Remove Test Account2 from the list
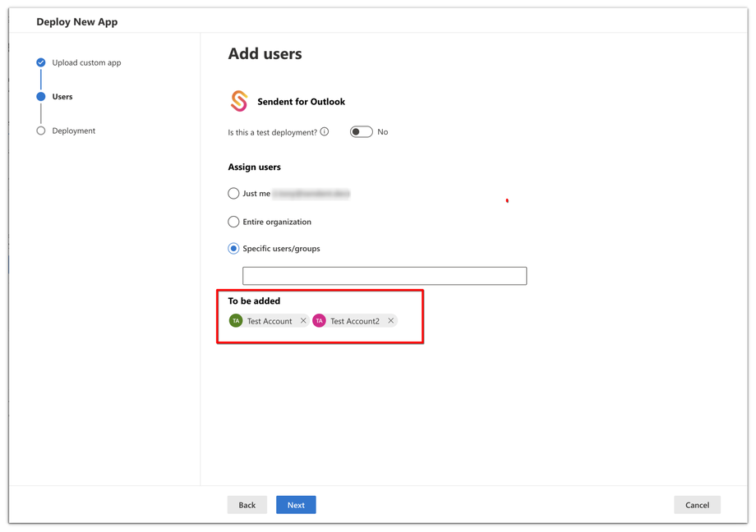 (391, 321)
